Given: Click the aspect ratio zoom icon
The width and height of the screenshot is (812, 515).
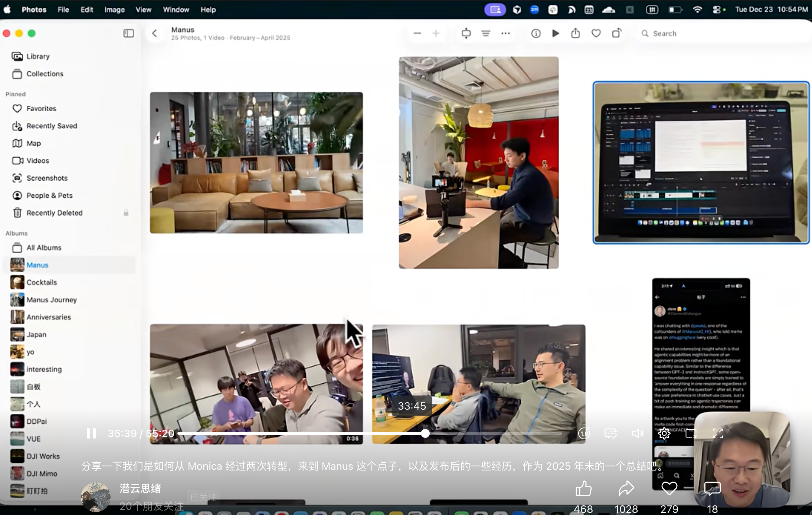Looking at the screenshot, I should [x=466, y=33].
